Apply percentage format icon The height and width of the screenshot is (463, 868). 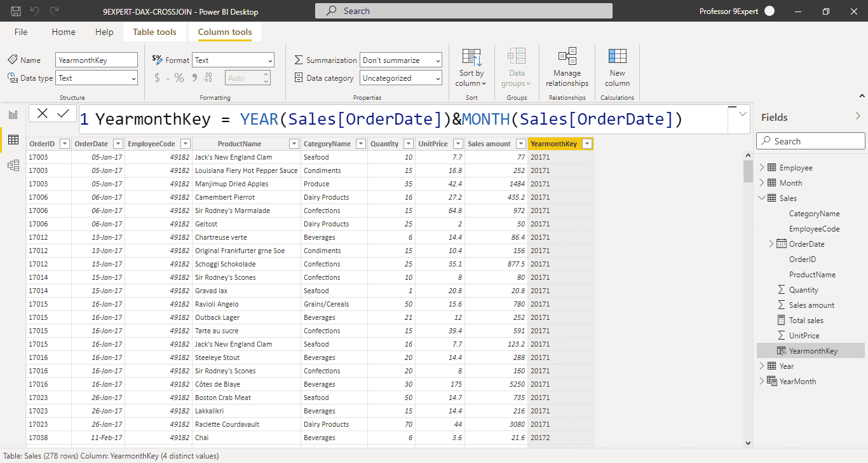pyautogui.click(x=179, y=78)
